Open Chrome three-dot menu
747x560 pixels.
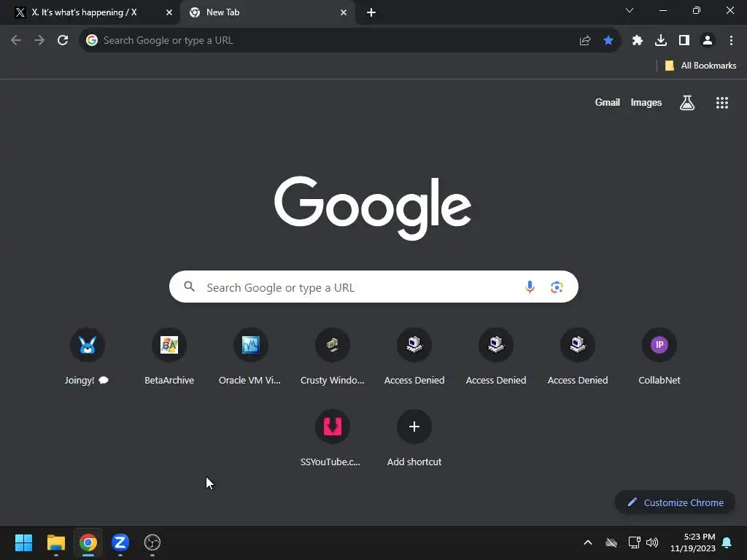pyautogui.click(x=731, y=41)
